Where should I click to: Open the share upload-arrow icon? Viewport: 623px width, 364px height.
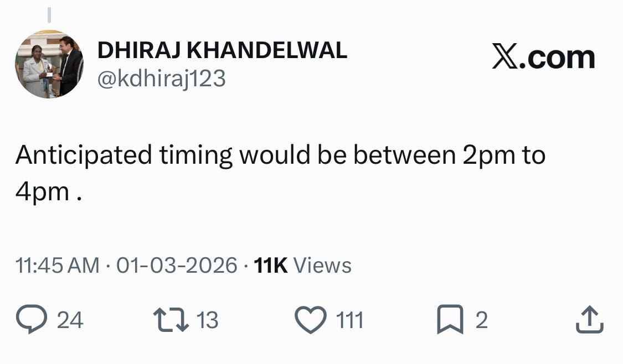pos(589,320)
